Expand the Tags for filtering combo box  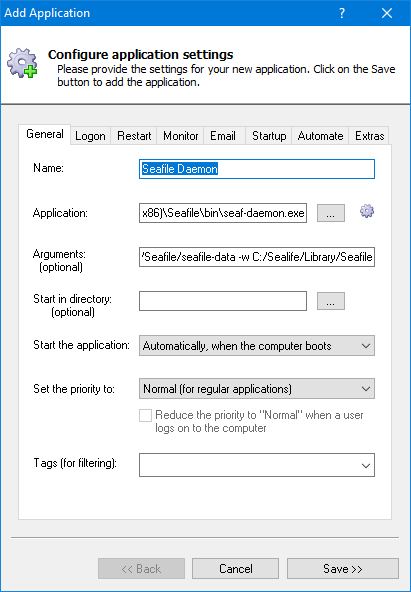click(257, 465)
